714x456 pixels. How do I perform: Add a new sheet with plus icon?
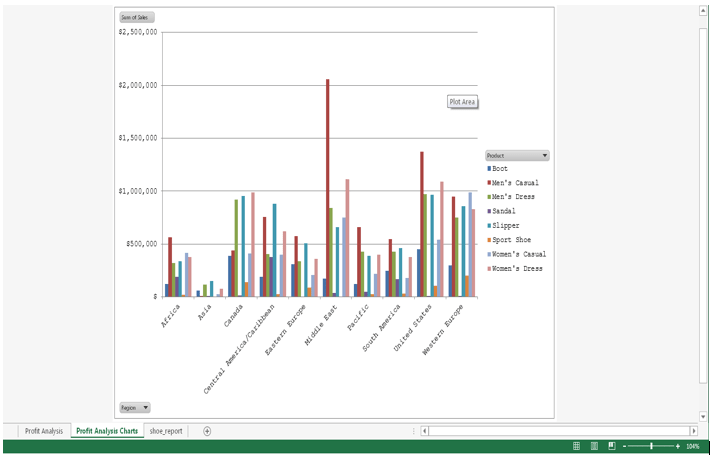[207, 431]
